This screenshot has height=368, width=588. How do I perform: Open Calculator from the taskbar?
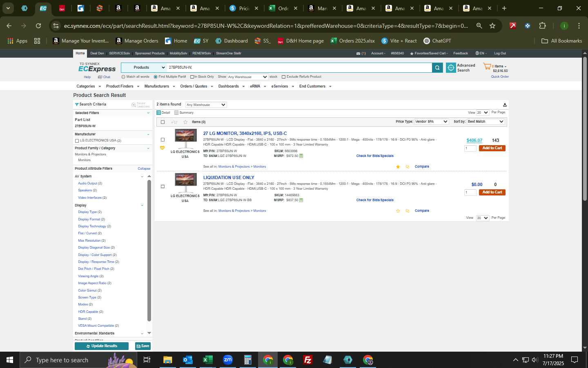pyautogui.click(x=247, y=360)
